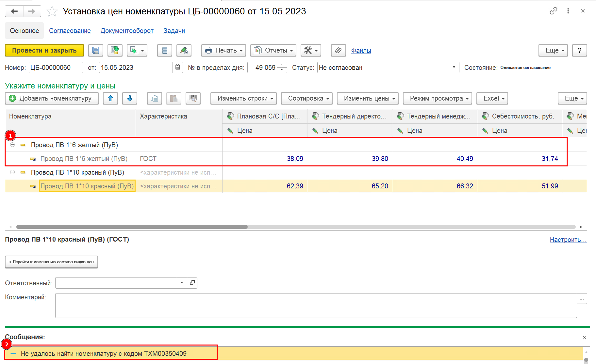Increment the № в пределах дня stepper
Screen dimensions: 596x364
282,65
